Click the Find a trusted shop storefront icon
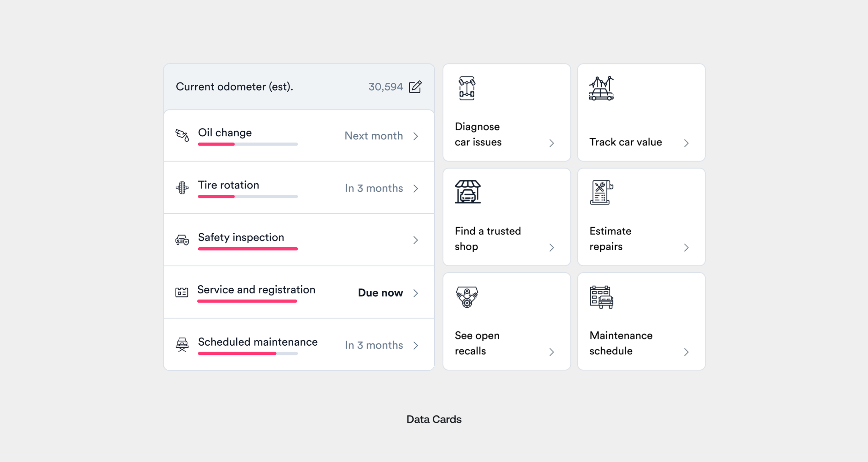This screenshot has width=868, height=462. [468, 192]
